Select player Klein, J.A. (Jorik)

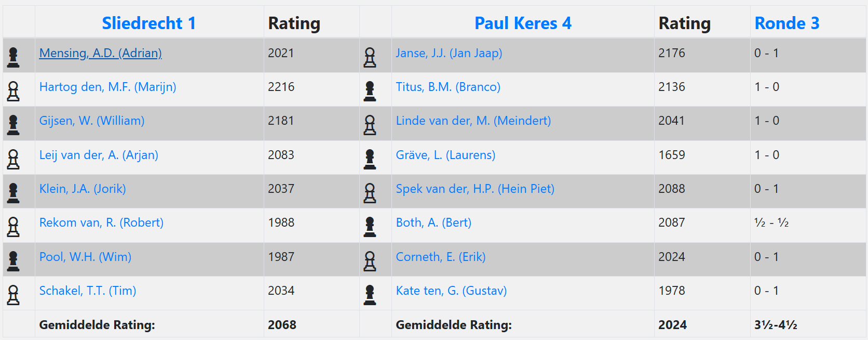tap(83, 189)
